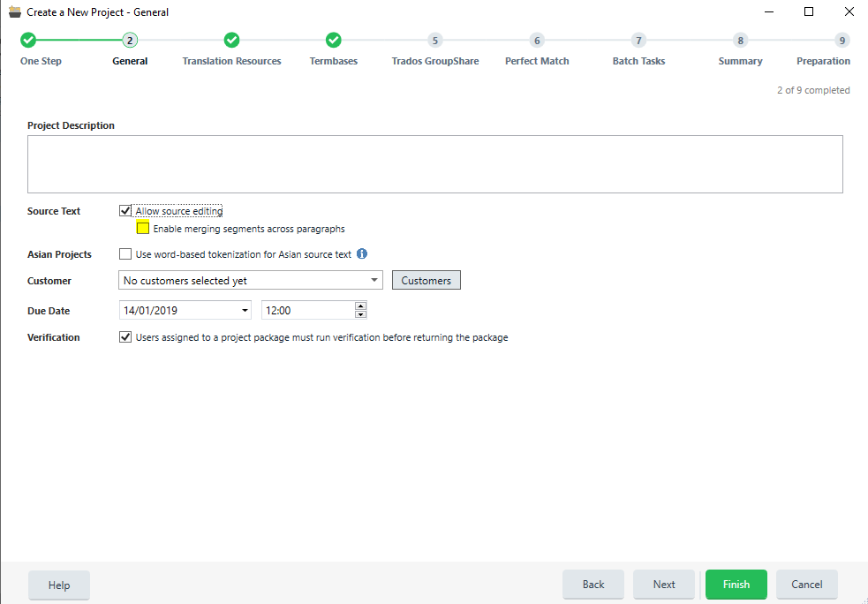This screenshot has height=604, width=868.
Task: Click the blue info icon beside Asian tokenization
Action: click(362, 253)
